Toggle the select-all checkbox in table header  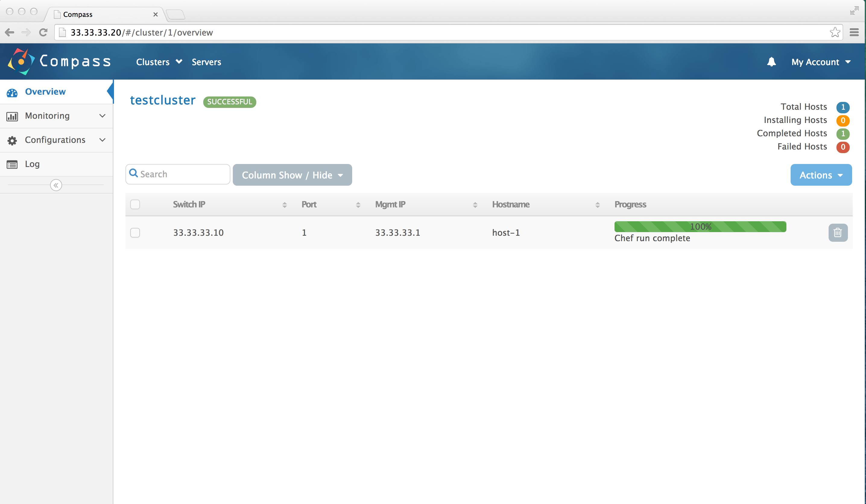click(135, 204)
